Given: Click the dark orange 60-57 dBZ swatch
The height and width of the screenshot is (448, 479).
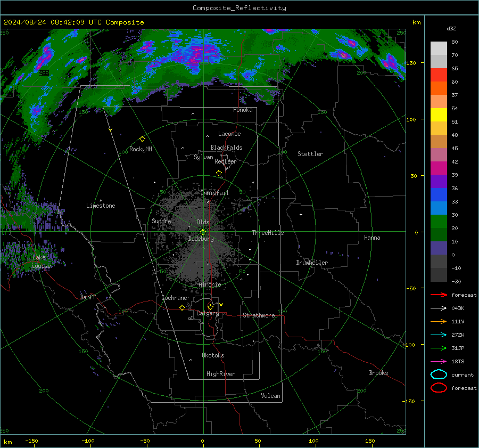Looking at the screenshot, I should coord(439,88).
